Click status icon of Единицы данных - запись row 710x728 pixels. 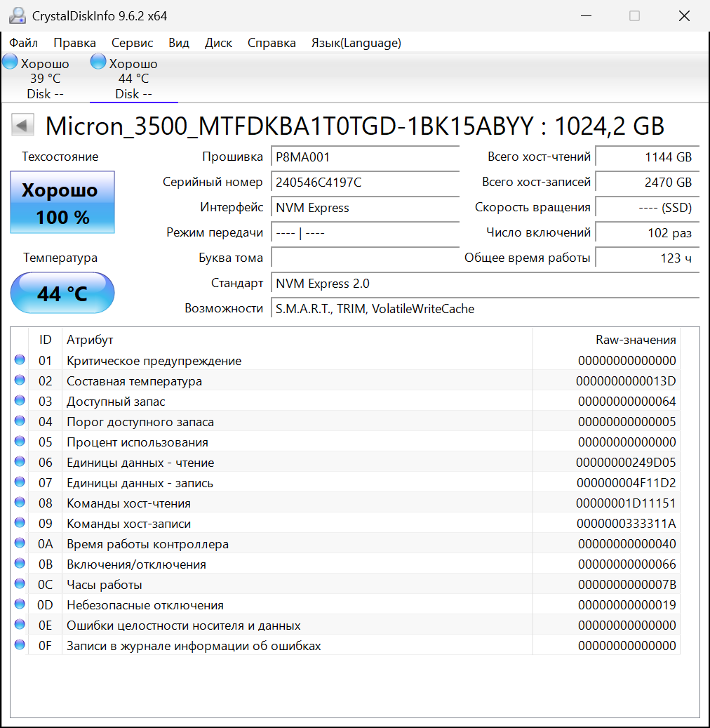[x=20, y=482]
